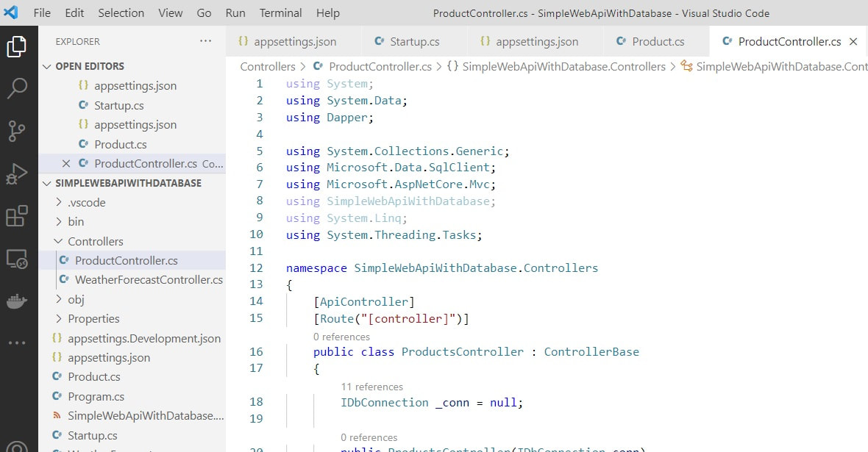Viewport: 868px width, 452px height.
Task: Open WeatherForecastController.cs file
Action: pyautogui.click(x=132, y=280)
